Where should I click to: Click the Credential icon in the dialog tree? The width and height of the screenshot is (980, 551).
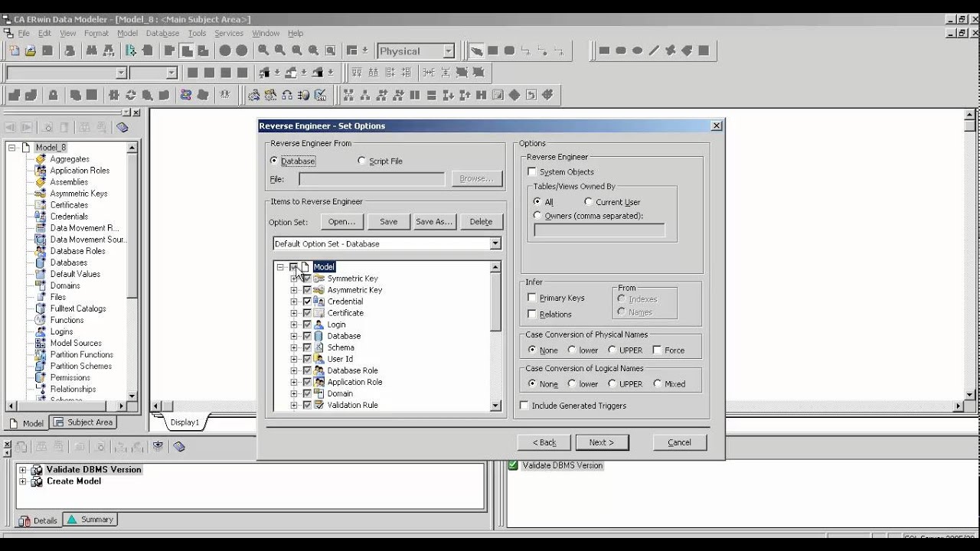[319, 302]
